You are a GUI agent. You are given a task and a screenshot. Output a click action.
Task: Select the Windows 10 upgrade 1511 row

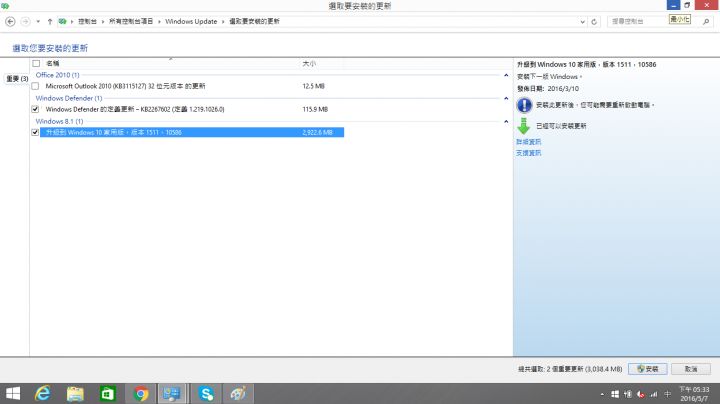click(192, 132)
